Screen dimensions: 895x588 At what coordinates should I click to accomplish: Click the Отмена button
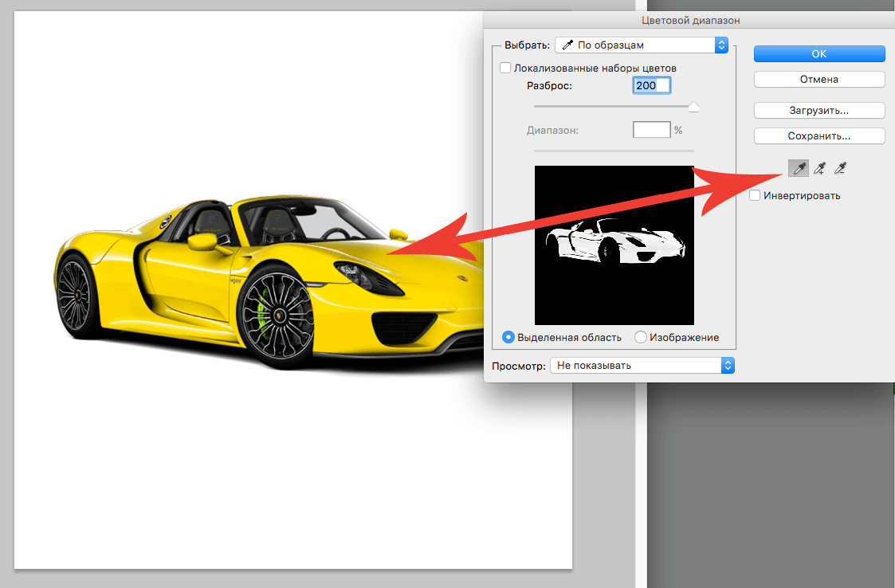pyautogui.click(x=819, y=79)
